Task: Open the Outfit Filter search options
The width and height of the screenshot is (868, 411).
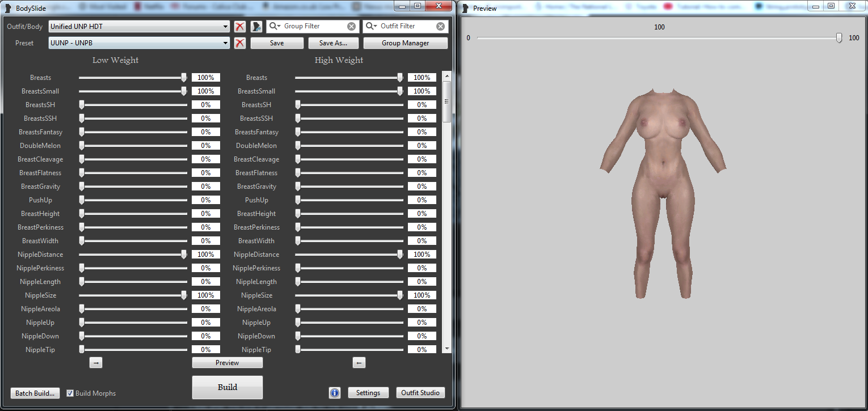Action: 372,27
